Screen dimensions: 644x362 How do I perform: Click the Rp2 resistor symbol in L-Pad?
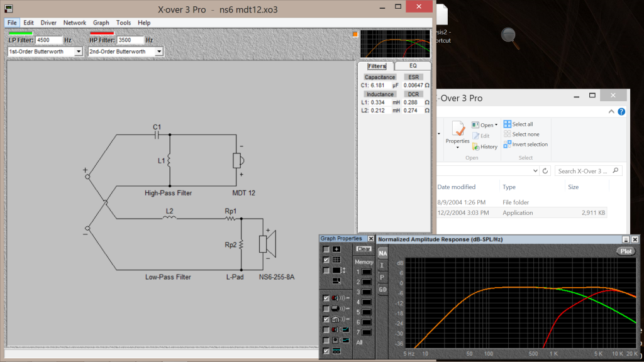coord(241,244)
